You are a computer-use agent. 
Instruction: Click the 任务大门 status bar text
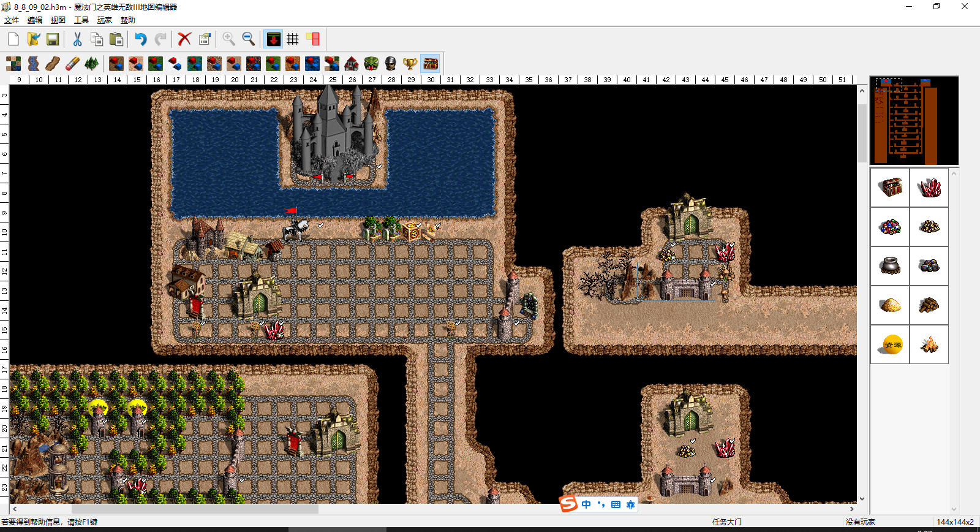click(x=727, y=522)
